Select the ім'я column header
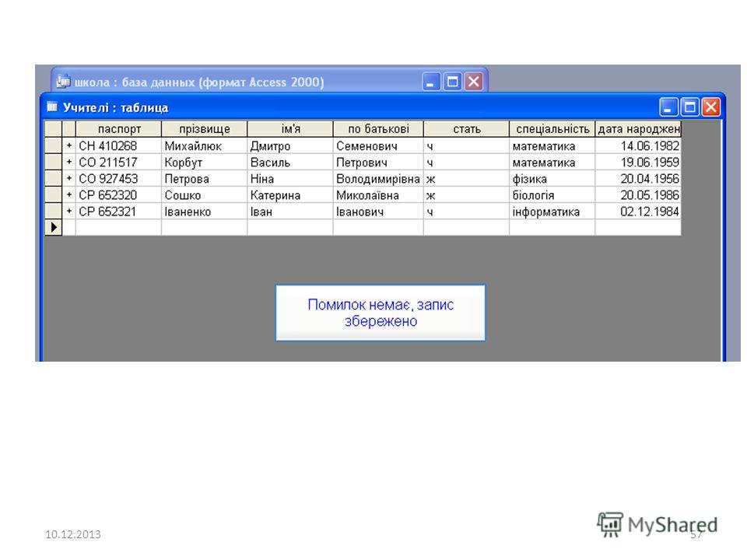The height and width of the screenshot is (560, 747). click(290, 129)
